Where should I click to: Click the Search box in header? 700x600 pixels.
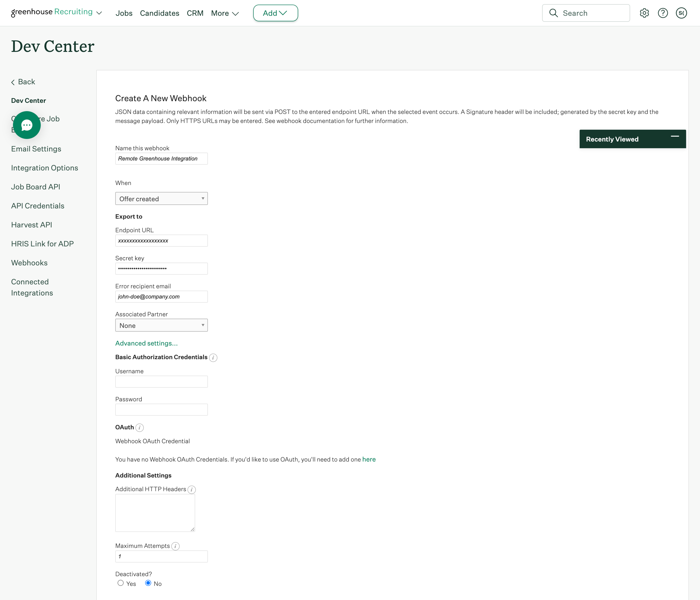tap(586, 13)
